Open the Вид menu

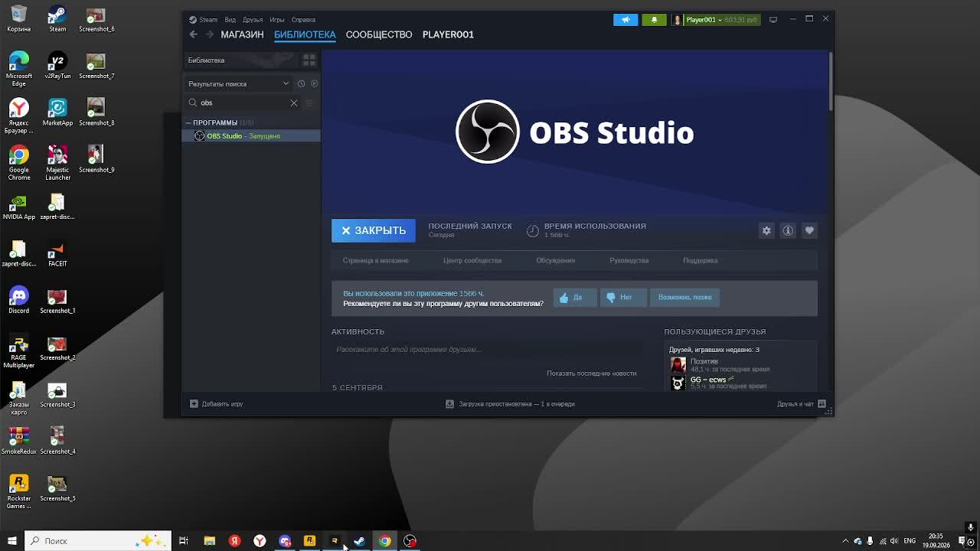click(230, 20)
